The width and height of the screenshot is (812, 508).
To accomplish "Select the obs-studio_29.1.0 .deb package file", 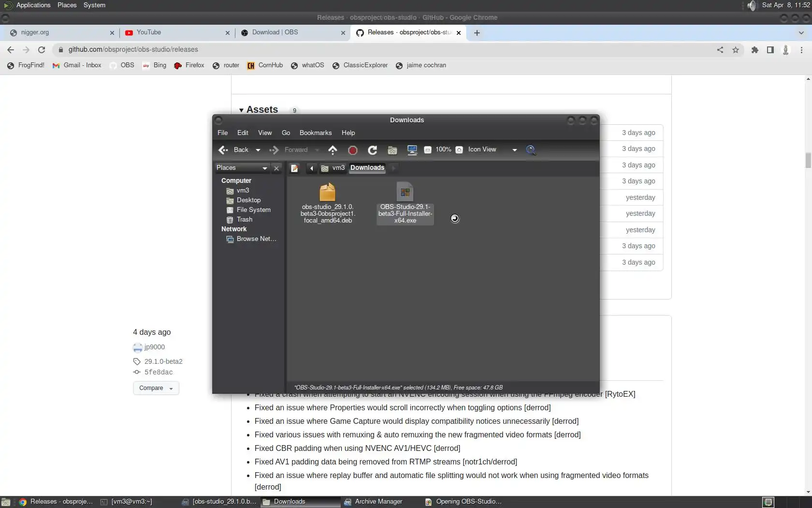I will tap(328, 203).
